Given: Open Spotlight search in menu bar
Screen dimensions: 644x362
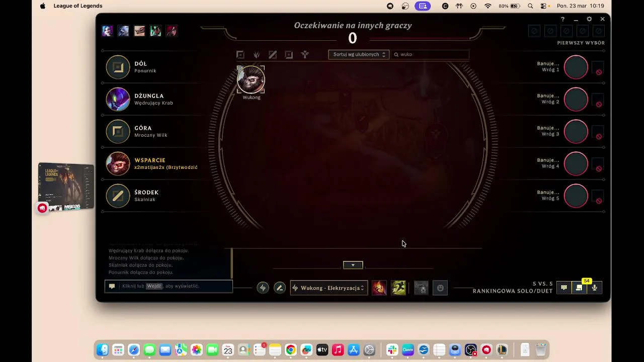Looking at the screenshot, I should point(530,6).
